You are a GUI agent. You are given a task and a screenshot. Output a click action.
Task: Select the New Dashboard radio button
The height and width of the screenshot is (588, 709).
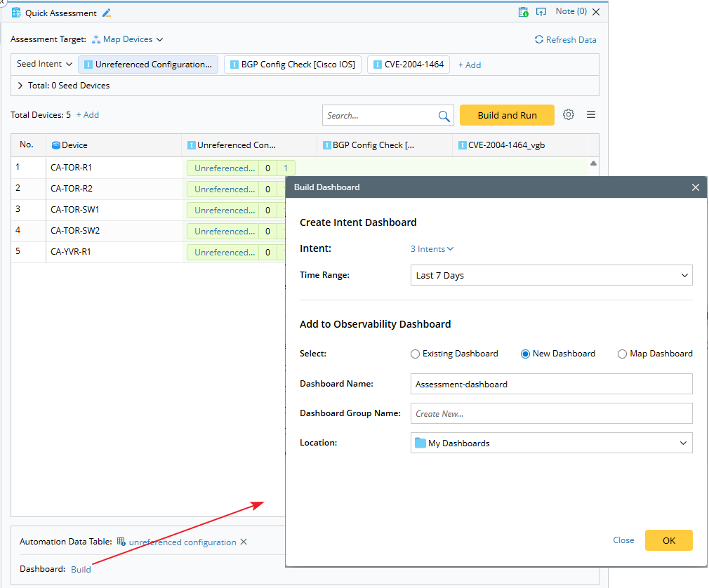point(525,354)
